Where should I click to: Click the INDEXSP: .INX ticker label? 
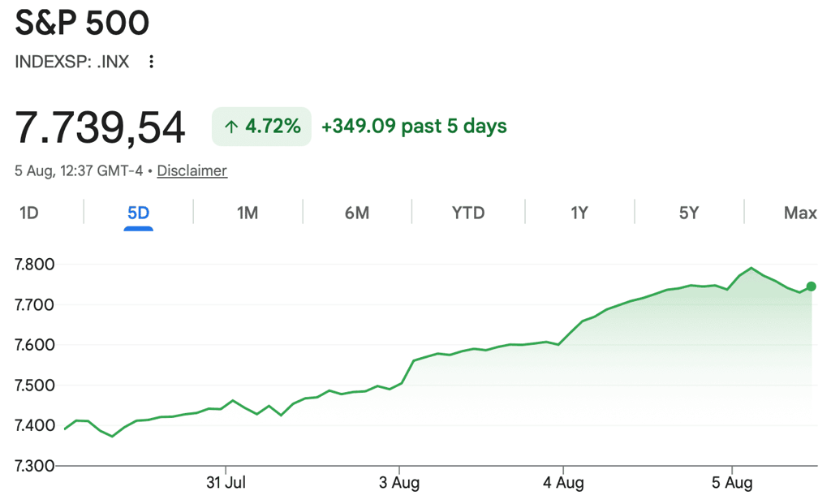[x=72, y=62]
